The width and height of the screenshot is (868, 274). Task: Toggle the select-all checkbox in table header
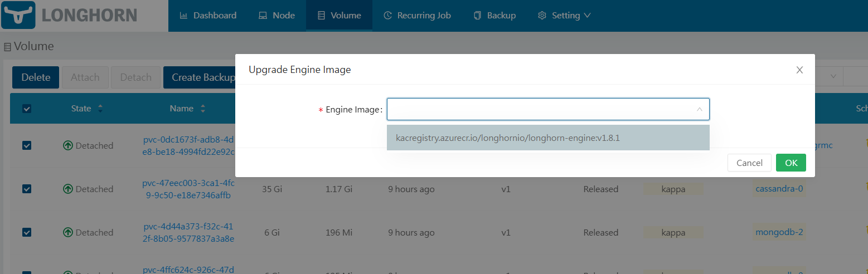pyautogui.click(x=27, y=109)
